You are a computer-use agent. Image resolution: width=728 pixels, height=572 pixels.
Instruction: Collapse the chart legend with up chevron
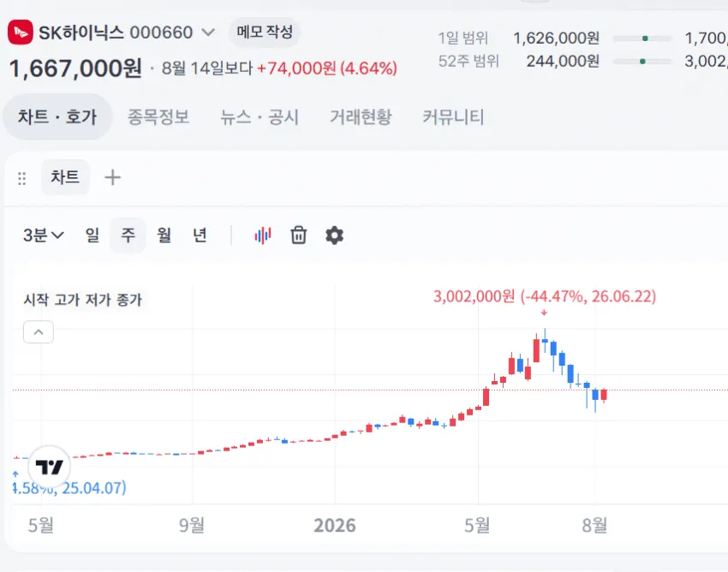(39, 332)
